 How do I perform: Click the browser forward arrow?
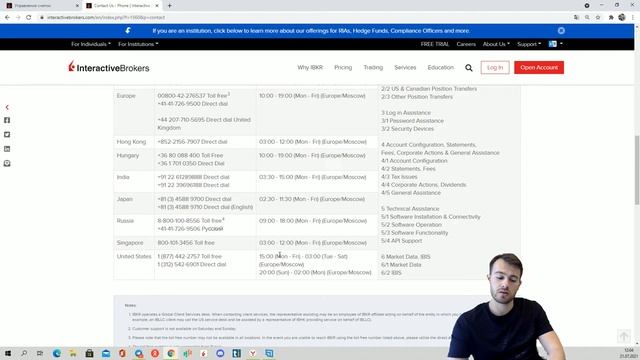pos(18,18)
